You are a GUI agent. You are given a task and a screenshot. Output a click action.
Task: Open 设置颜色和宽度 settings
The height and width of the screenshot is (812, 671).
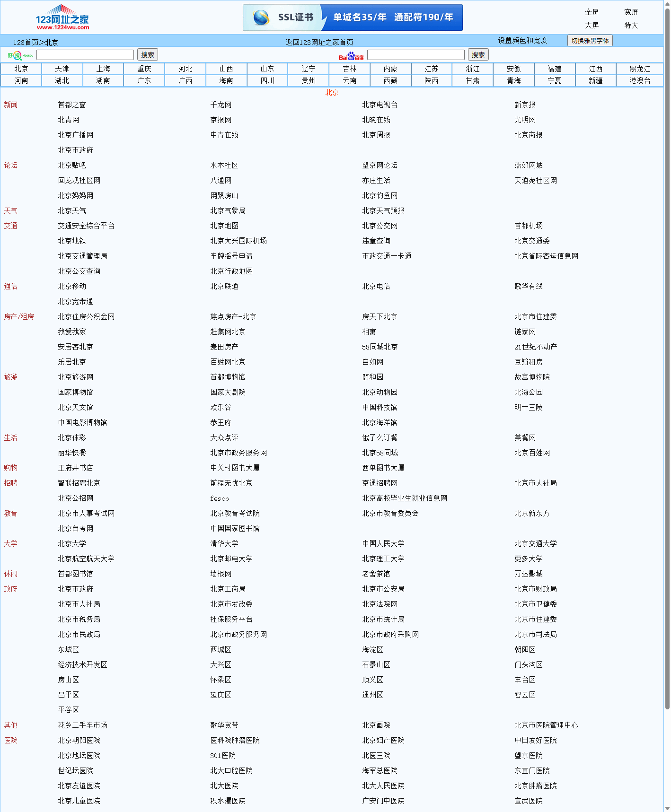[522, 41]
